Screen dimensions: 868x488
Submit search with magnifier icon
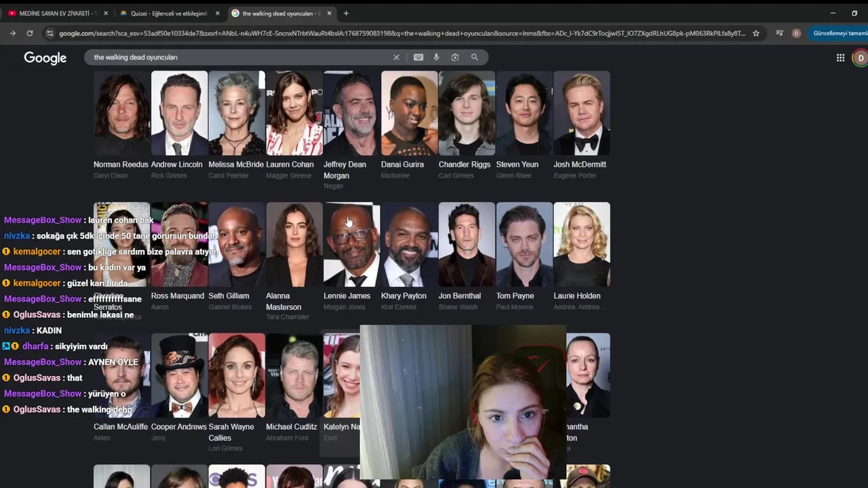[475, 58]
